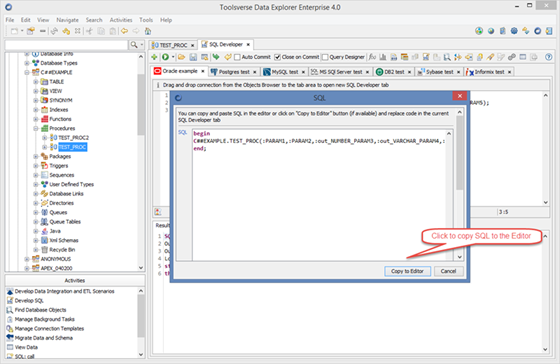Screen dimensions: 560x364
Task: Select TEST_PROC2 in the Procedures tree
Action: pos(74,138)
